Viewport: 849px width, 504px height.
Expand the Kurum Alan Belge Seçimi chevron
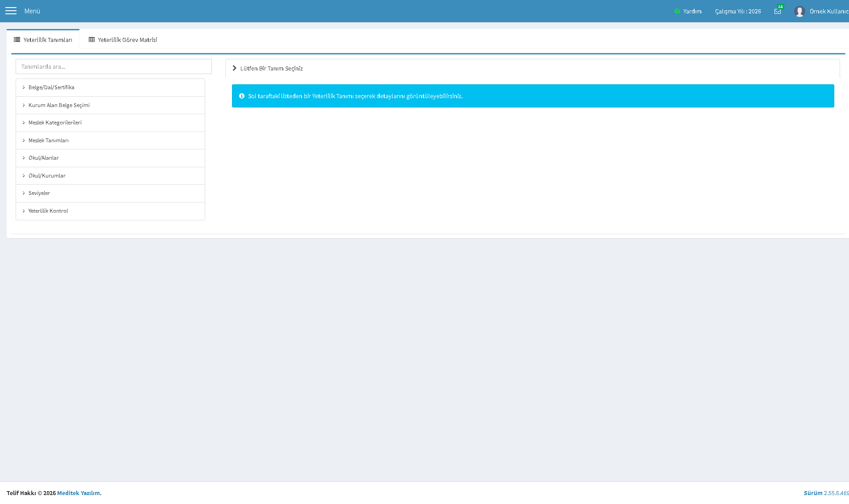coord(24,105)
